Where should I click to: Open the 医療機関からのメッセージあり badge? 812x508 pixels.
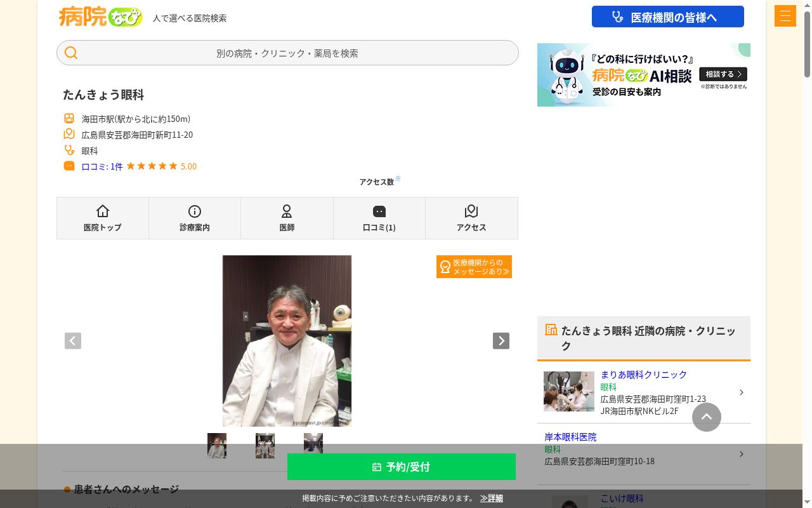tap(474, 267)
